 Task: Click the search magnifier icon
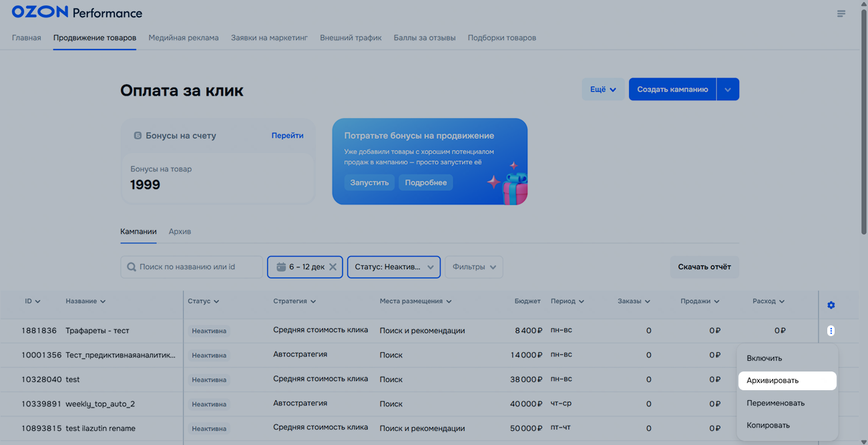pyautogui.click(x=132, y=267)
